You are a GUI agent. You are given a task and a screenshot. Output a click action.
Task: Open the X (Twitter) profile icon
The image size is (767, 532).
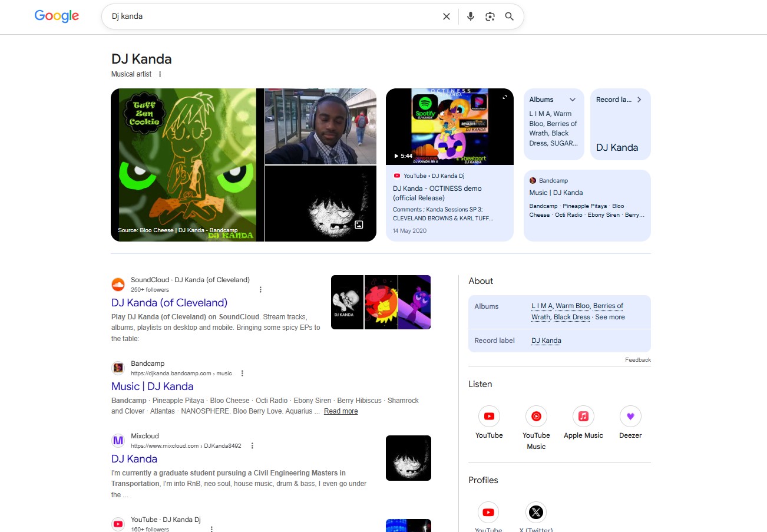pyautogui.click(x=535, y=513)
